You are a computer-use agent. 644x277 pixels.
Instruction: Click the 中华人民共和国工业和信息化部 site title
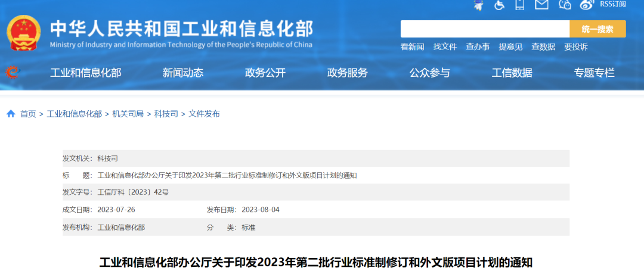[x=181, y=29]
